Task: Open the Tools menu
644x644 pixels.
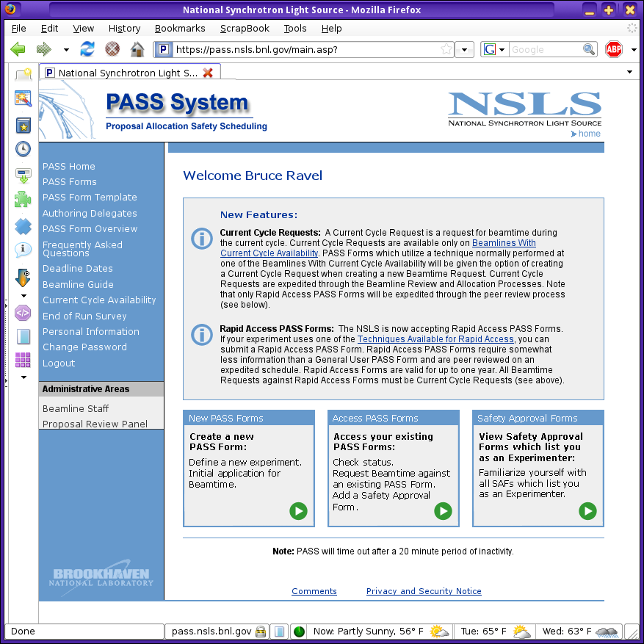Action: [x=295, y=29]
